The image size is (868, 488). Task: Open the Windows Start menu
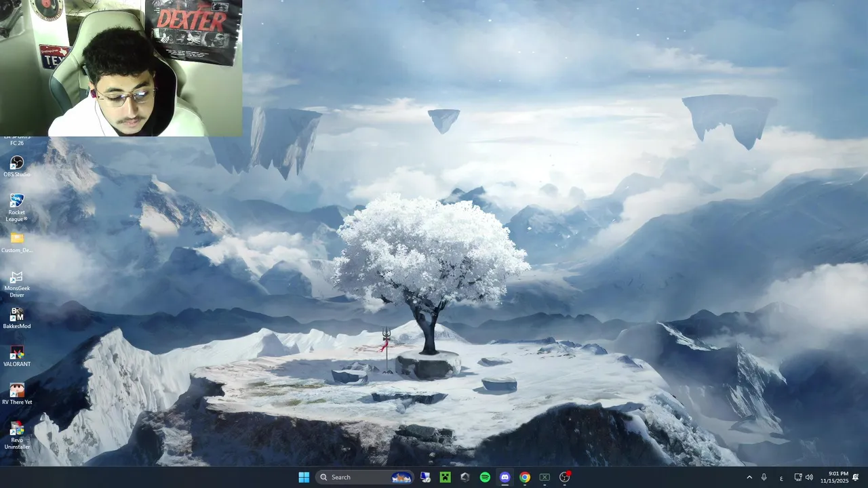click(x=304, y=477)
